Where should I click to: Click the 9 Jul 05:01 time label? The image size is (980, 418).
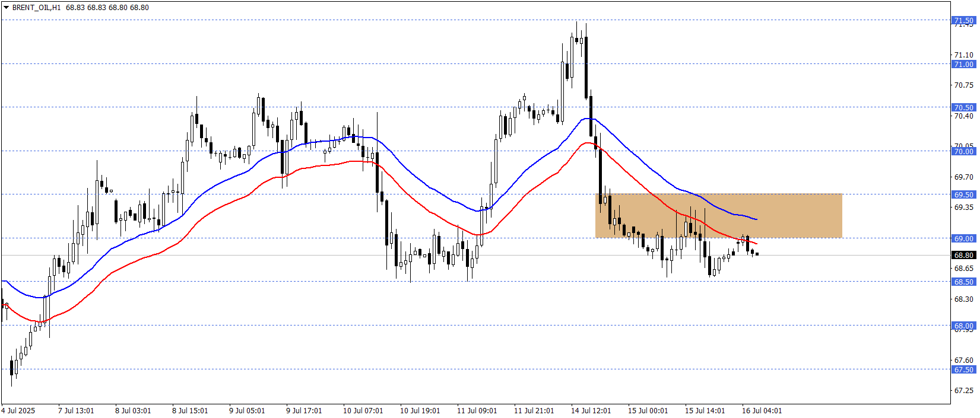(x=247, y=410)
